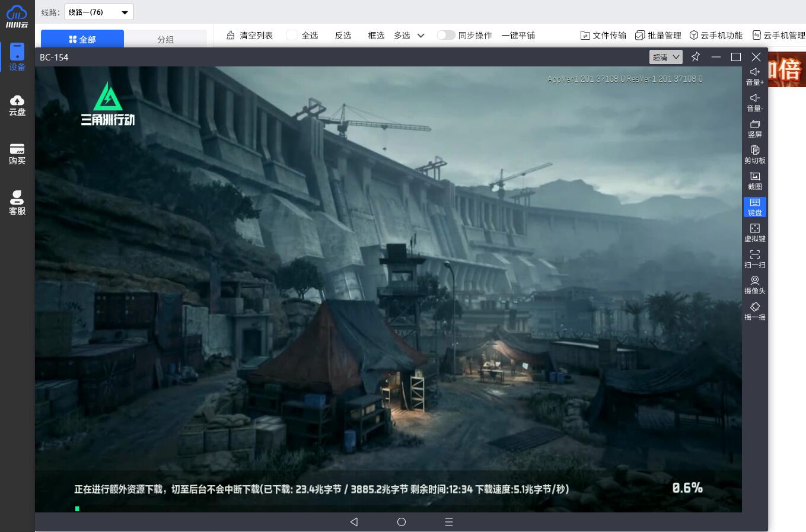Click the 反选 invert selection button
806x532 pixels.
pyautogui.click(x=343, y=36)
